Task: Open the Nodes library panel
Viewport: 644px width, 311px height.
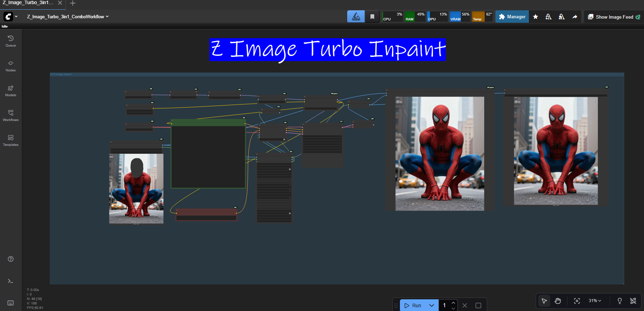Action: click(11, 66)
